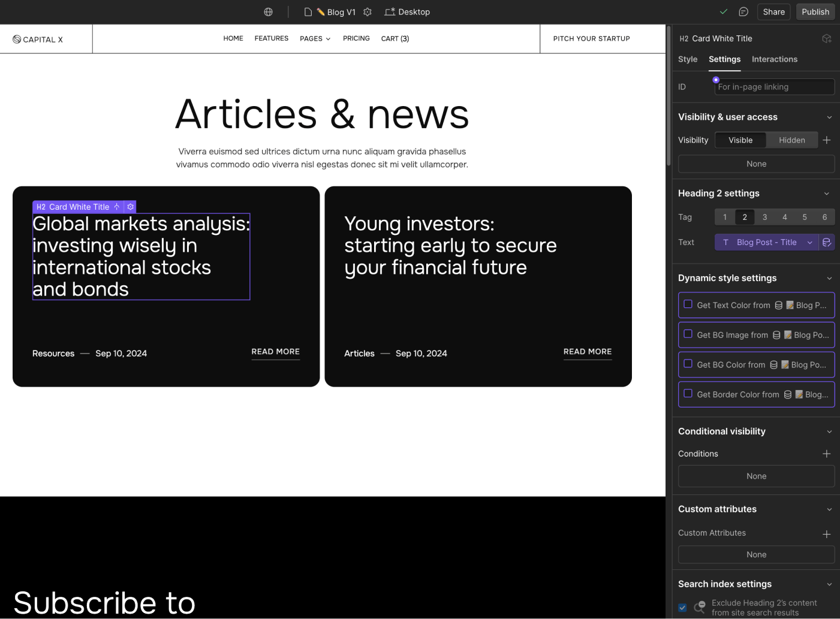Click the Share button

pyautogui.click(x=773, y=11)
